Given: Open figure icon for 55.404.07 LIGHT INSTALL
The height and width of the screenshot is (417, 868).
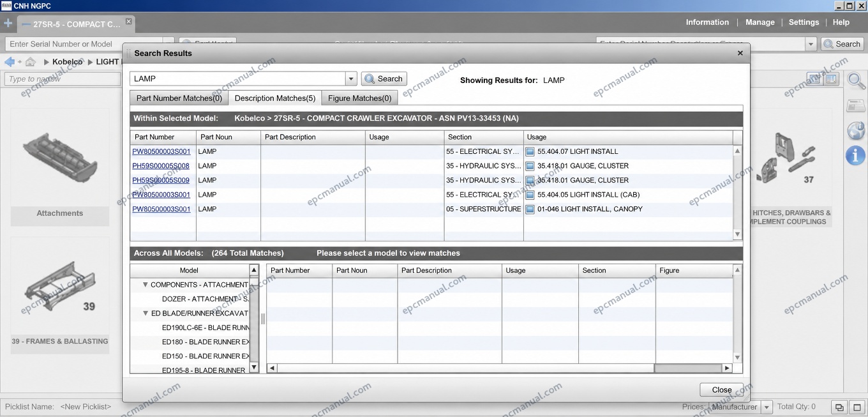Looking at the screenshot, I should [530, 151].
